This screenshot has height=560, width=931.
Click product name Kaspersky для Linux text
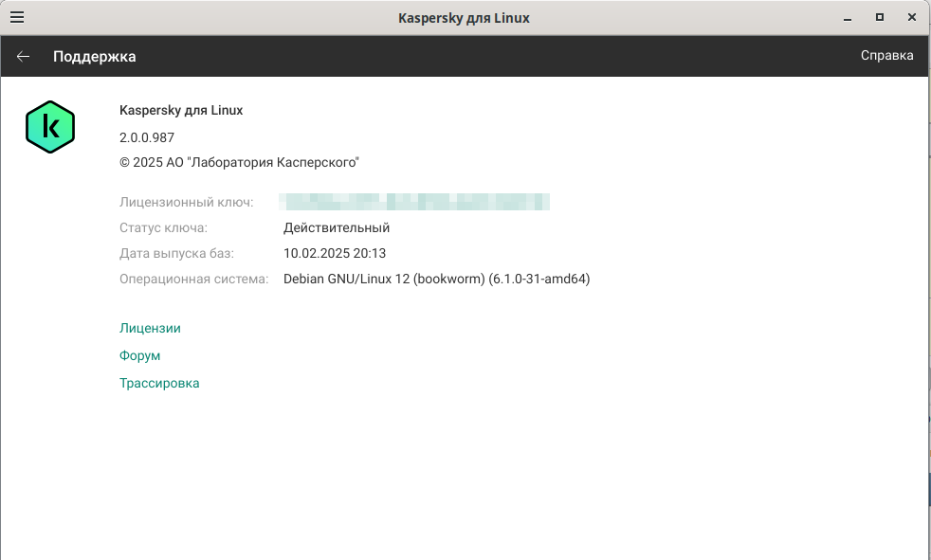181,110
